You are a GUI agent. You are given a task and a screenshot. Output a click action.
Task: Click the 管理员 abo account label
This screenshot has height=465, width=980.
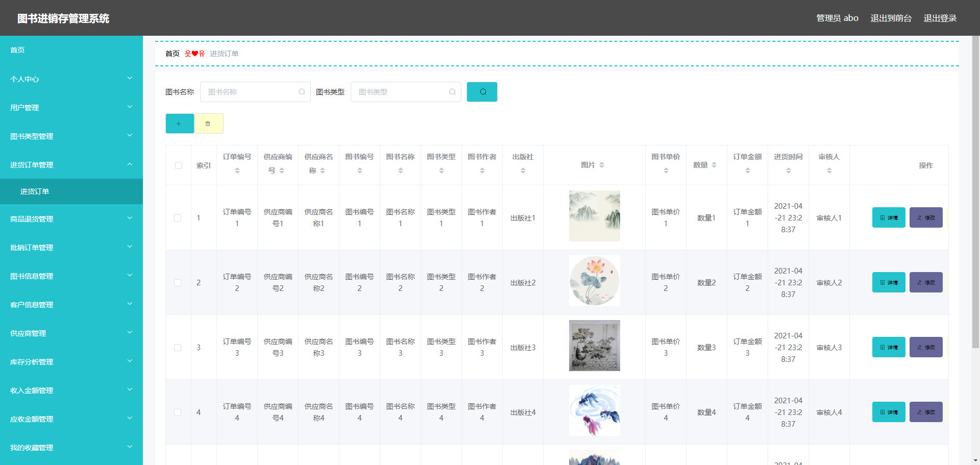837,18
